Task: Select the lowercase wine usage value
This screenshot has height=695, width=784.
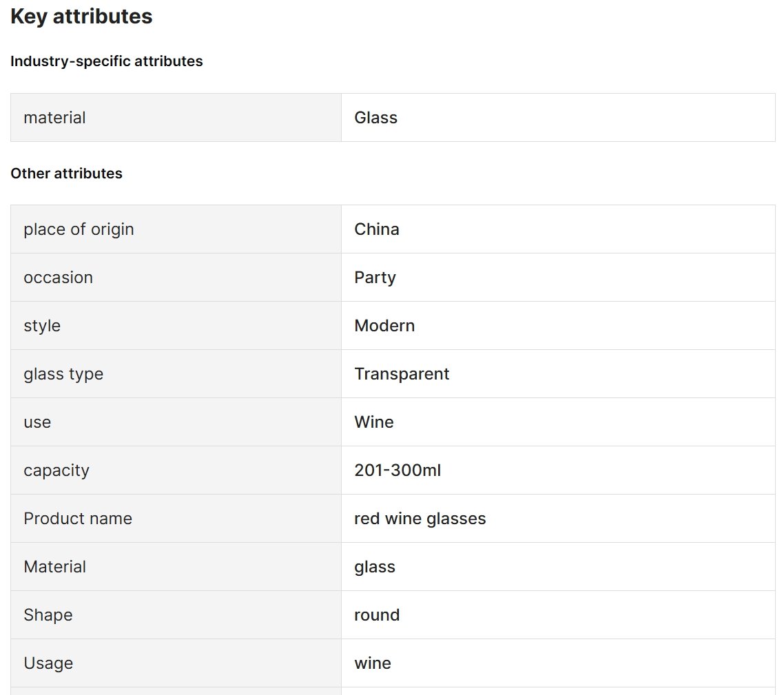Action: pos(373,663)
